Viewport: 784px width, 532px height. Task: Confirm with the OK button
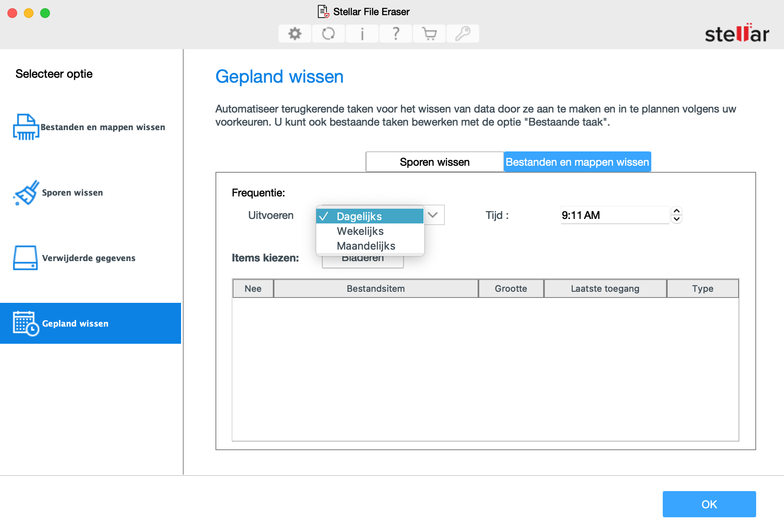pyautogui.click(x=709, y=504)
